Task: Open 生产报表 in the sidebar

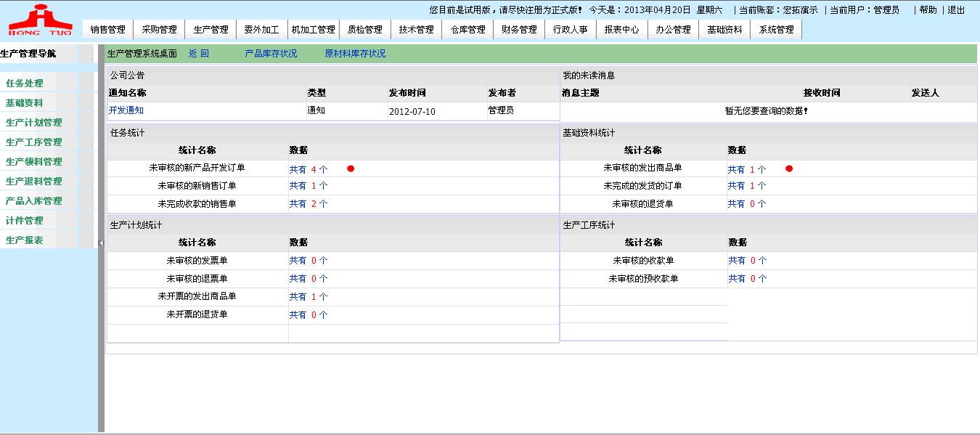Action: (25, 240)
